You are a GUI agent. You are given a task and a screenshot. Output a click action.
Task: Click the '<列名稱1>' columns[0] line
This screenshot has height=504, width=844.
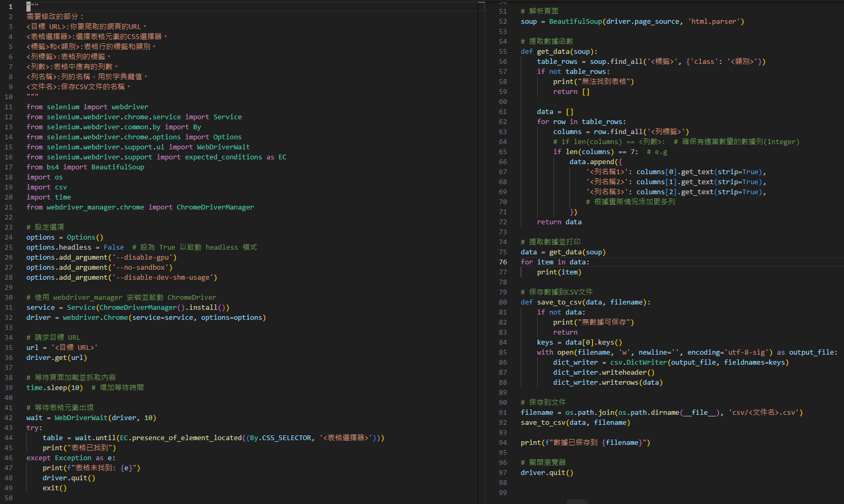pos(676,172)
